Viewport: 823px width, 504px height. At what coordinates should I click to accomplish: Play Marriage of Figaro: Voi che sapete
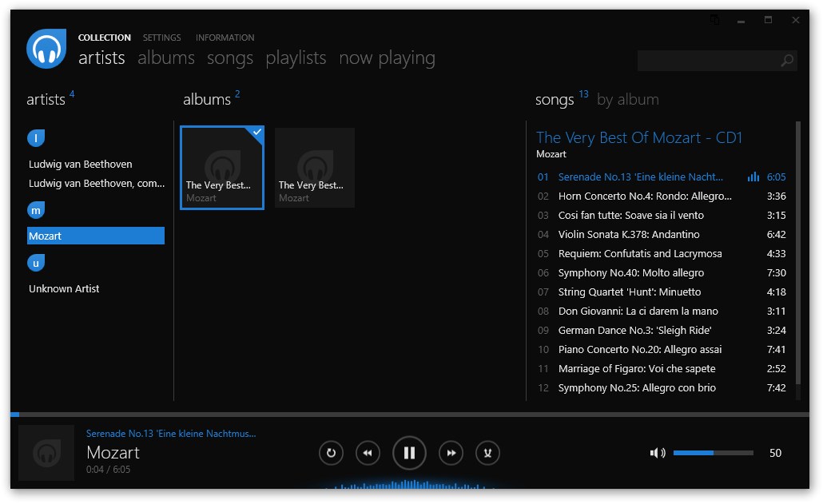point(661,369)
